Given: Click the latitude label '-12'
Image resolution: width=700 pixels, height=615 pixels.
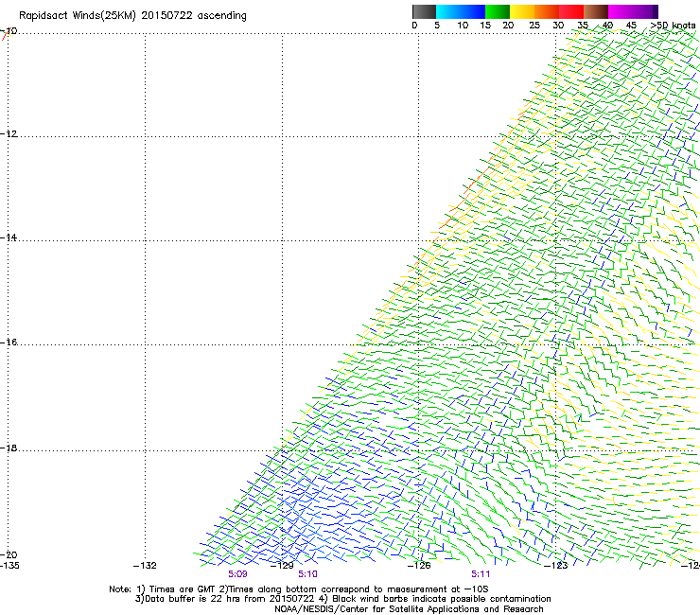Looking at the screenshot, I should point(9,134).
